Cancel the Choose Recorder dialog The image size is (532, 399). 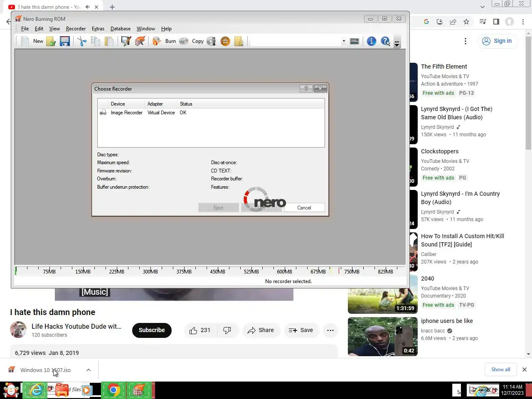[304, 208]
